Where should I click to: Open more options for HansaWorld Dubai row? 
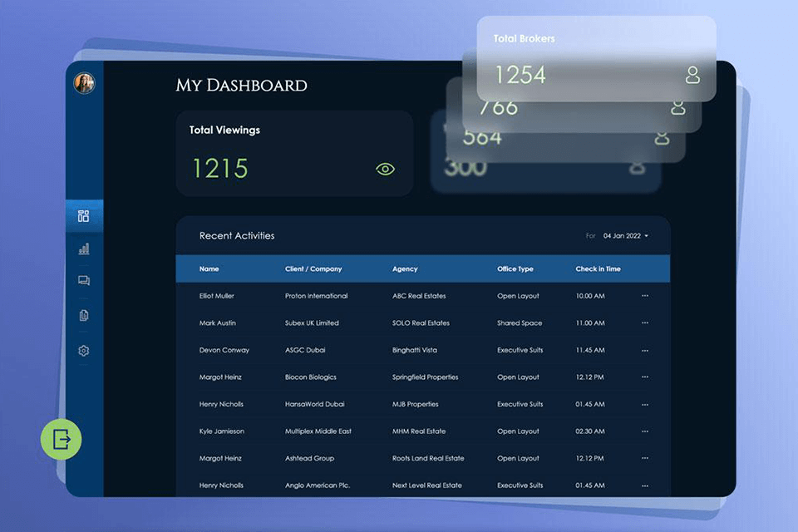[x=645, y=404]
